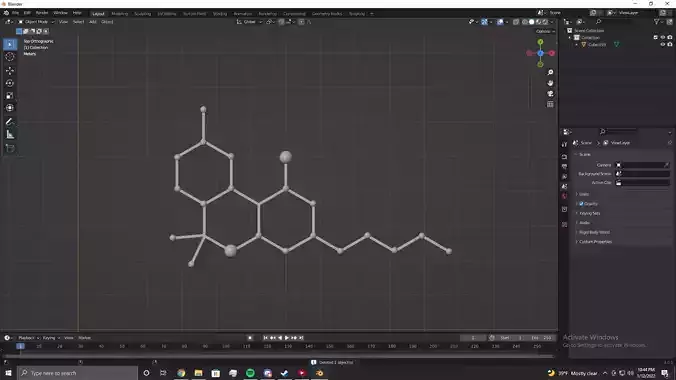This screenshot has height=380, width=676.
Task: Open the Edit menu
Action: point(27,13)
